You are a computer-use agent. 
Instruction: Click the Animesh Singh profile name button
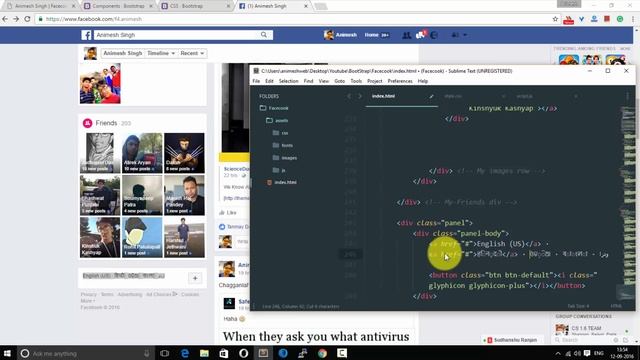pos(122,53)
